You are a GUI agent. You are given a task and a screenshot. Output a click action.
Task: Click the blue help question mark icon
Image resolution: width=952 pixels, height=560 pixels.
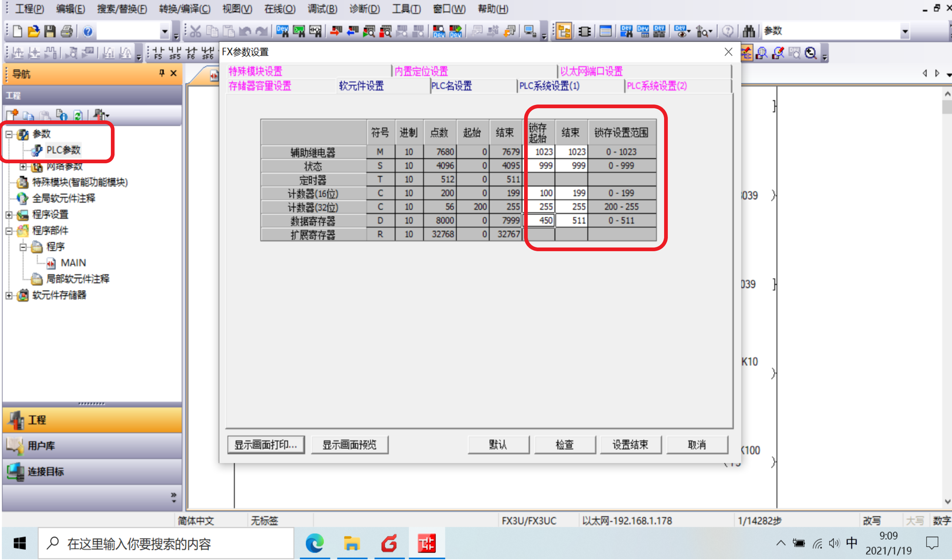[88, 31]
